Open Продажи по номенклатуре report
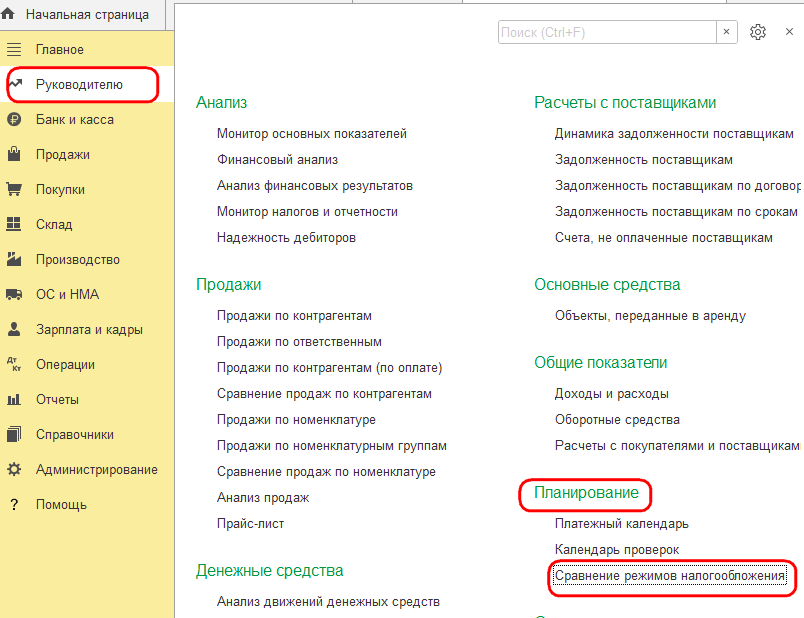This screenshot has height=618, width=804. pyautogui.click(x=296, y=420)
